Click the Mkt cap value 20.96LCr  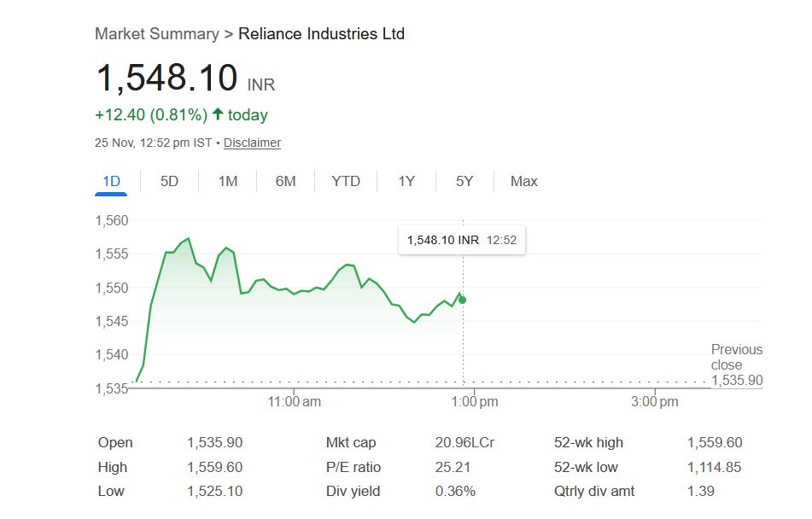pyautogui.click(x=464, y=442)
